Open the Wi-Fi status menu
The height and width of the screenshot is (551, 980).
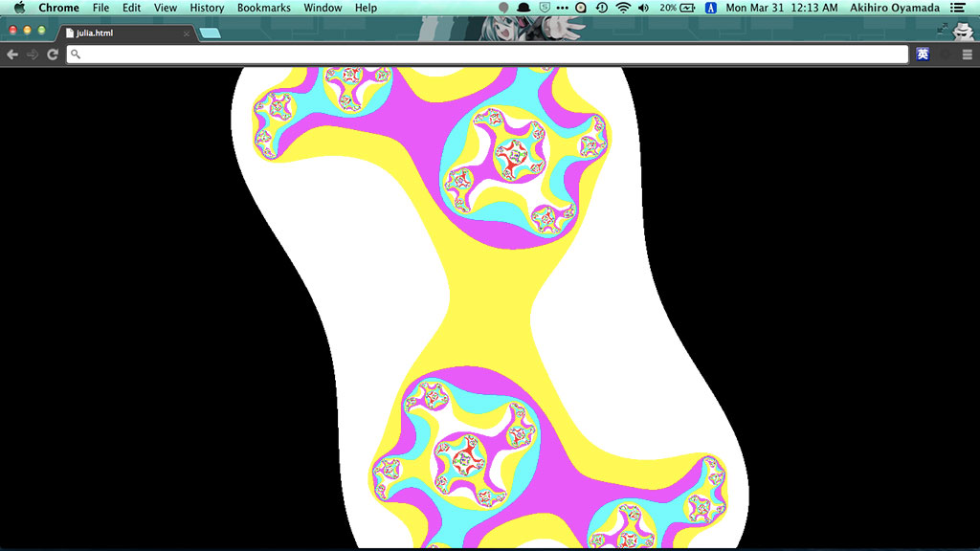click(623, 8)
